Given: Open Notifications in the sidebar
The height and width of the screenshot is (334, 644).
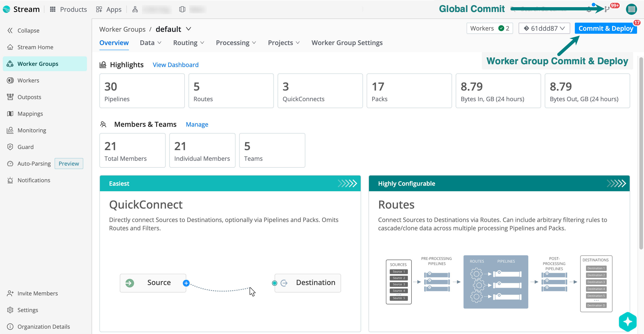Looking at the screenshot, I should [28, 180].
